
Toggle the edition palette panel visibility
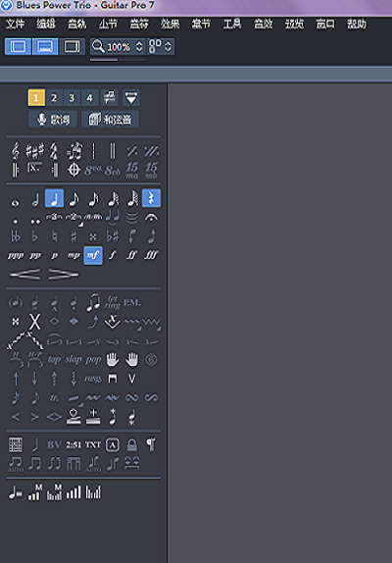[18, 47]
